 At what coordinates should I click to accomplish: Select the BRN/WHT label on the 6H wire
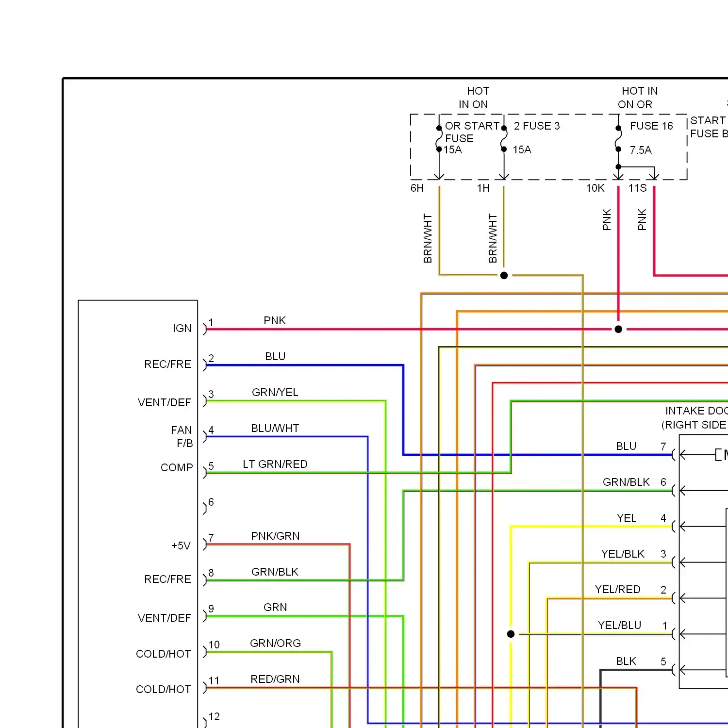[428, 238]
